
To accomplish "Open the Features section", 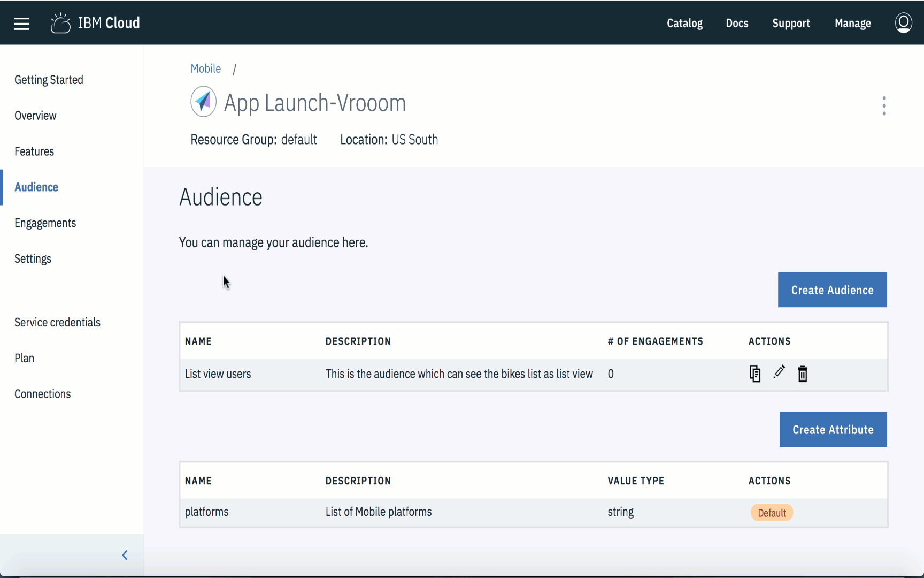I will point(34,151).
